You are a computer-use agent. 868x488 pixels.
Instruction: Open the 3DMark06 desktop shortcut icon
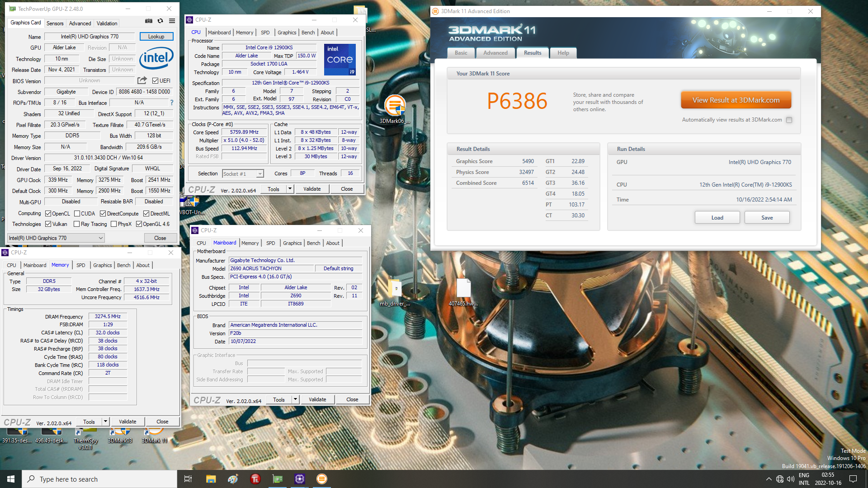[395, 109]
